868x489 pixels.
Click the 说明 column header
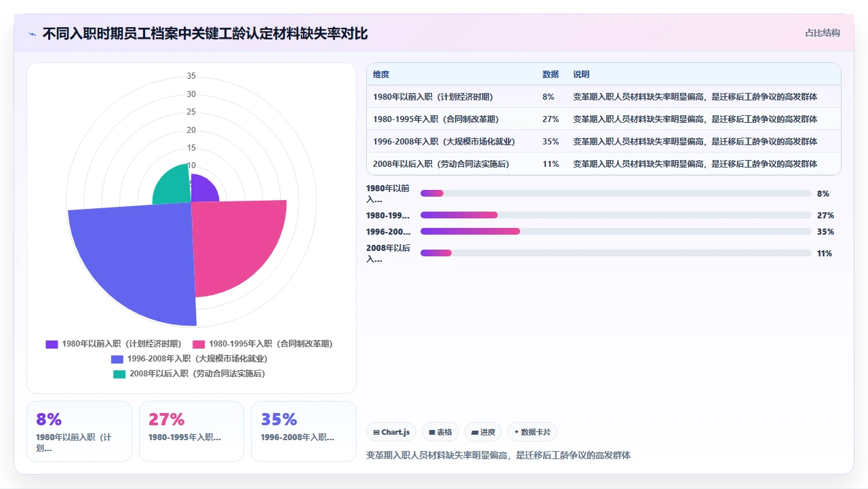pyautogui.click(x=581, y=74)
